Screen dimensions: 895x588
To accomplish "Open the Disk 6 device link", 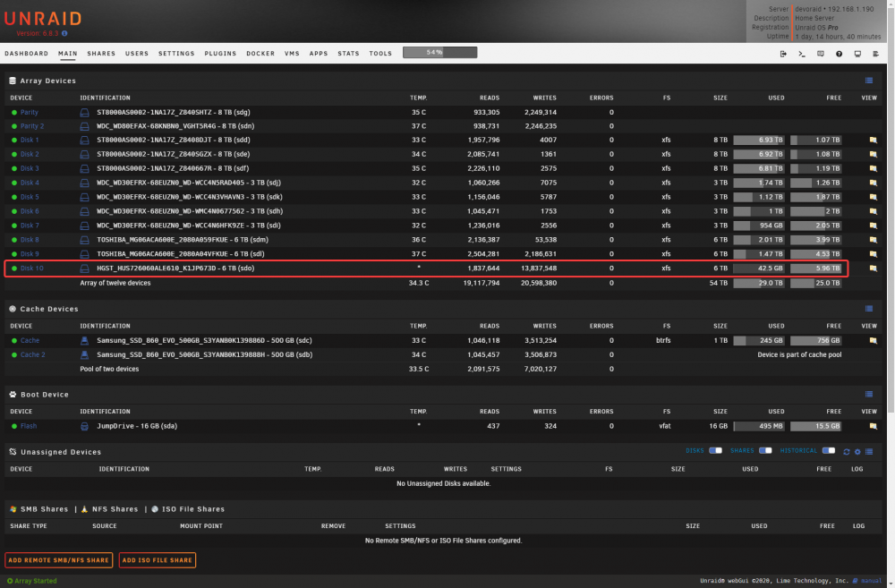I will coord(30,211).
